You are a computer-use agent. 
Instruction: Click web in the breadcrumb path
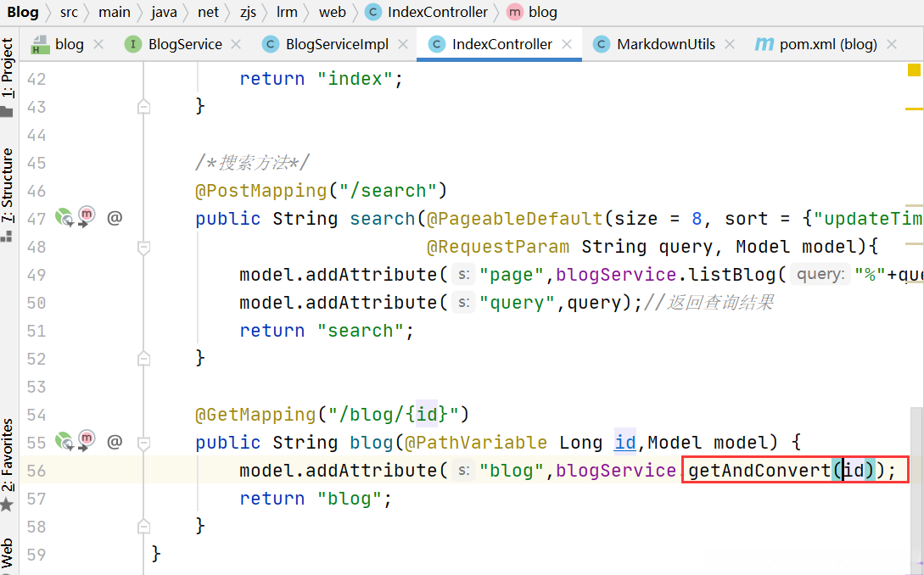(x=333, y=12)
